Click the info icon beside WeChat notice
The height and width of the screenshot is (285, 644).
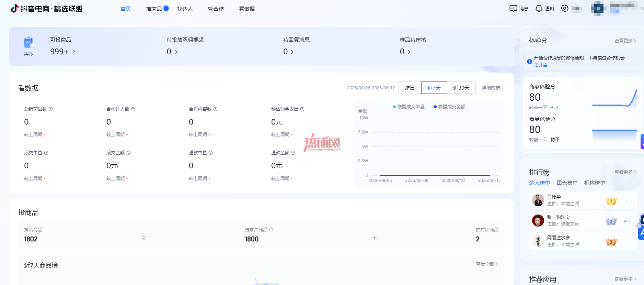530,62
